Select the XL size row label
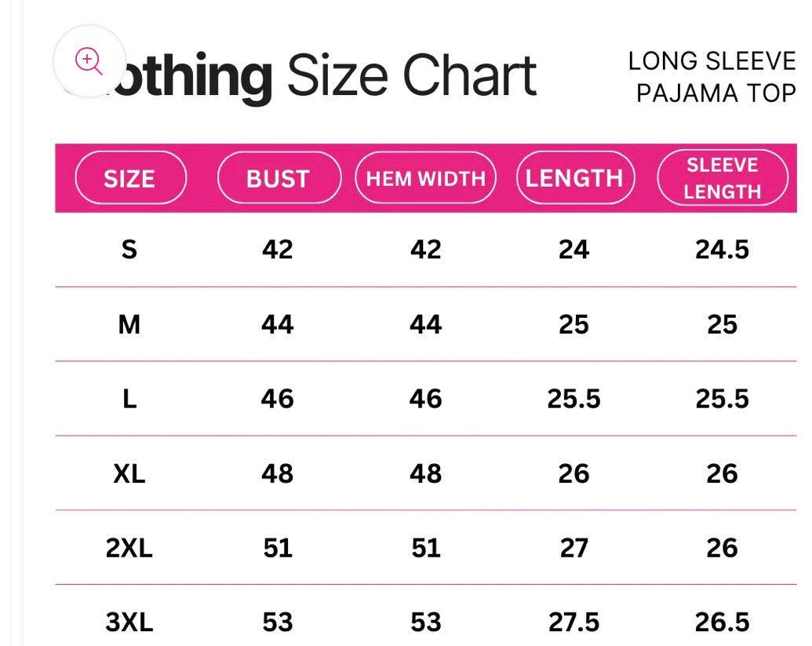The width and height of the screenshot is (812, 646). click(x=129, y=473)
